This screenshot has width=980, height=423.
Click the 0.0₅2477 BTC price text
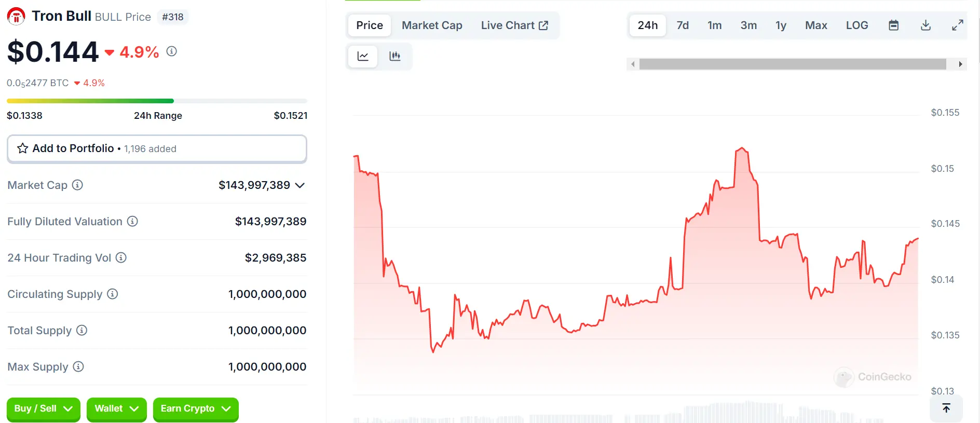(x=37, y=83)
